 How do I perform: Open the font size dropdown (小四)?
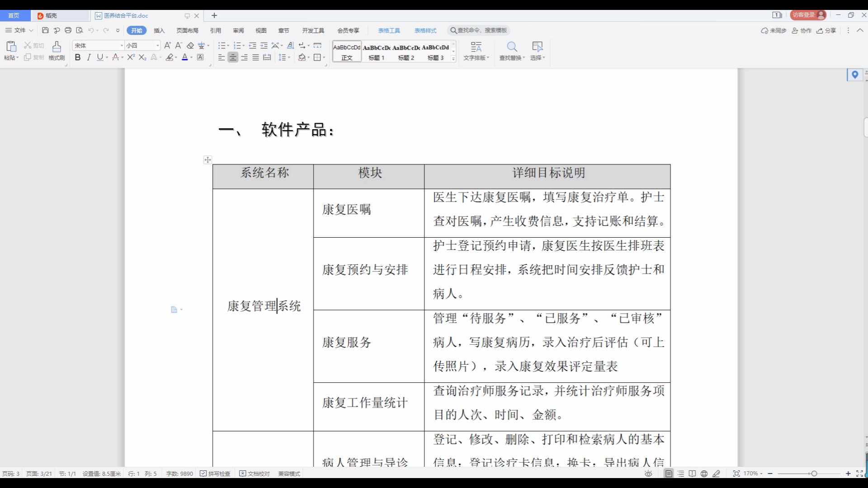point(158,46)
